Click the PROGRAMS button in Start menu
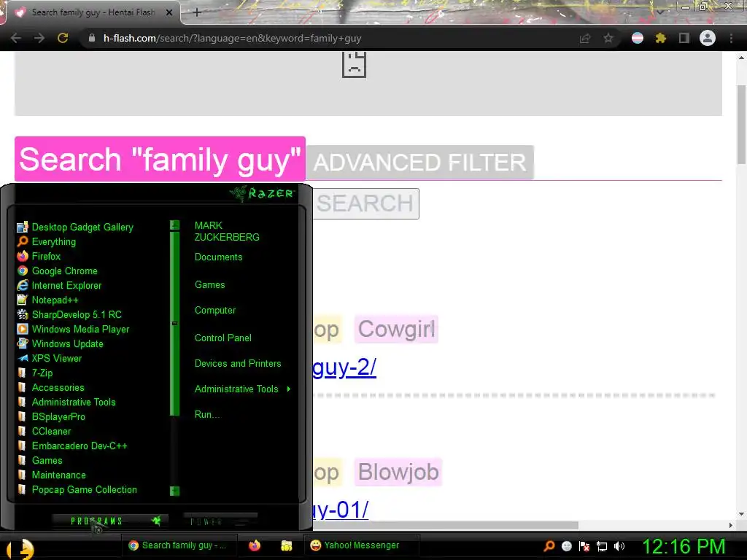The width and height of the screenshot is (747, 560). point(110,521)
